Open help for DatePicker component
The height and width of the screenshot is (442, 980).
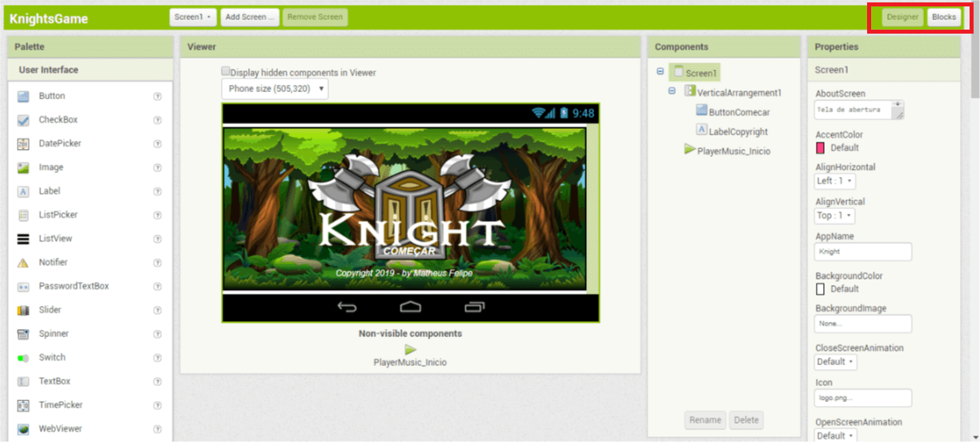(157, 144)
